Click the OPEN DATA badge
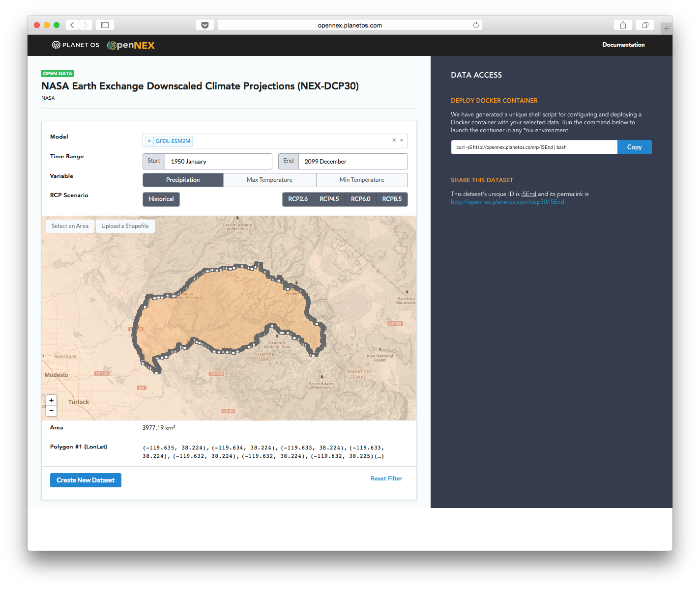The width and height of the screenshot is (700, 590). pyautogui.click(x=58, y=73)
